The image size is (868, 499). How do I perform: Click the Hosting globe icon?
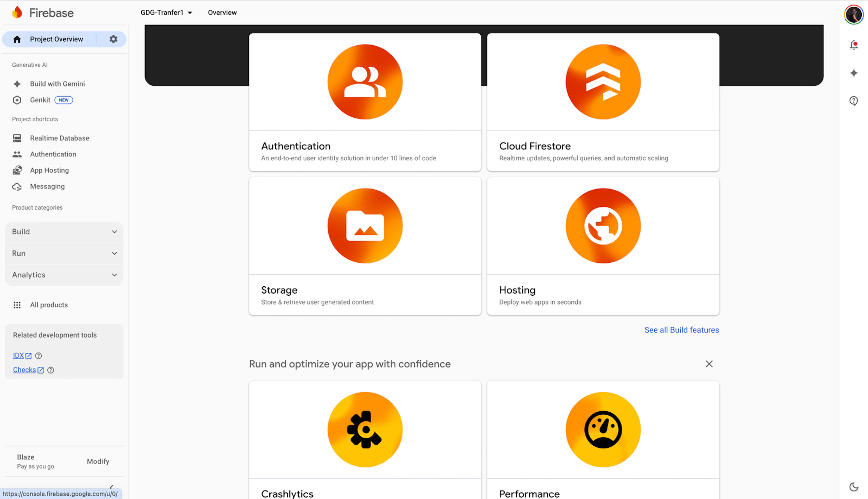point(603,226)
